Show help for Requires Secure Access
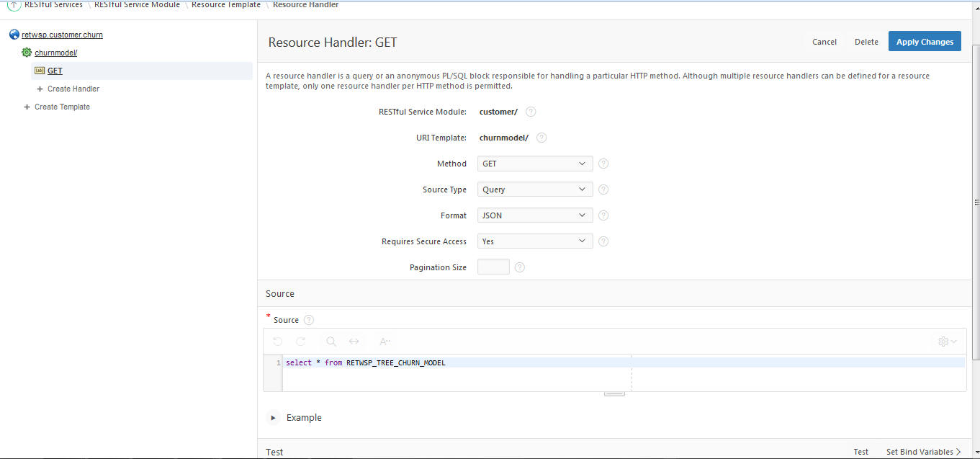This screenshot has width=980, height=459. coord(603,241)
